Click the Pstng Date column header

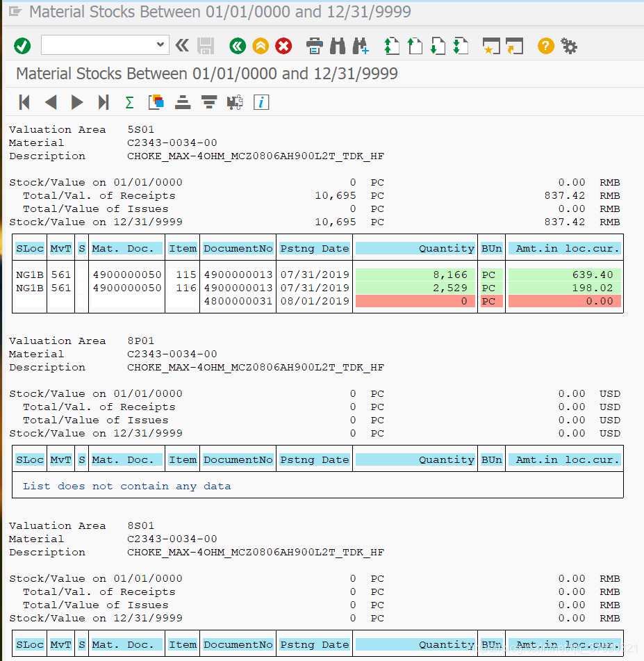click(x=314, y=247)
